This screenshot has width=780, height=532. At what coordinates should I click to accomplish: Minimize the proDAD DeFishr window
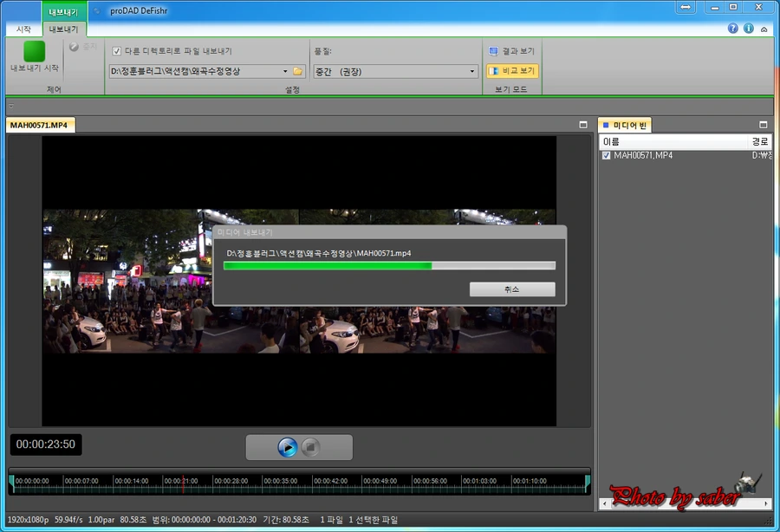(714, 8)
